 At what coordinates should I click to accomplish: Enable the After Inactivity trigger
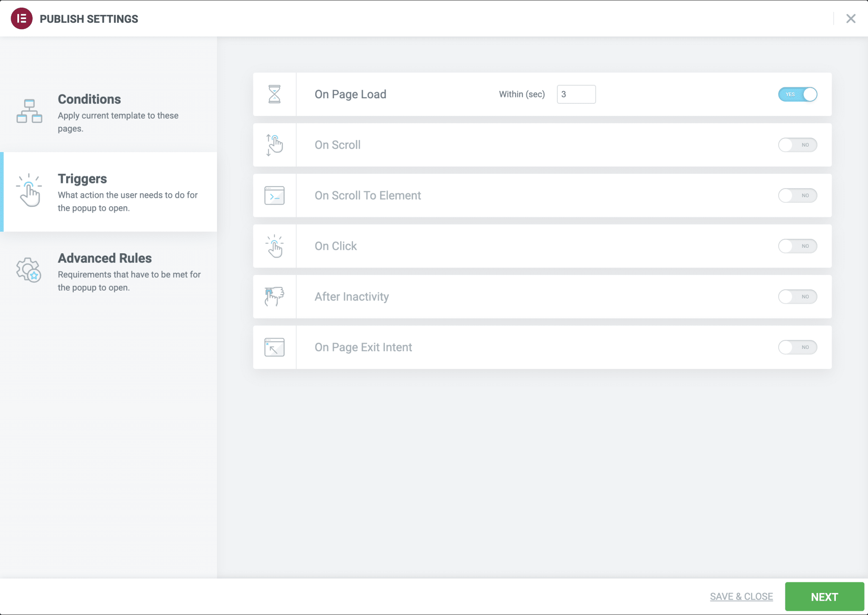(798, 296)
